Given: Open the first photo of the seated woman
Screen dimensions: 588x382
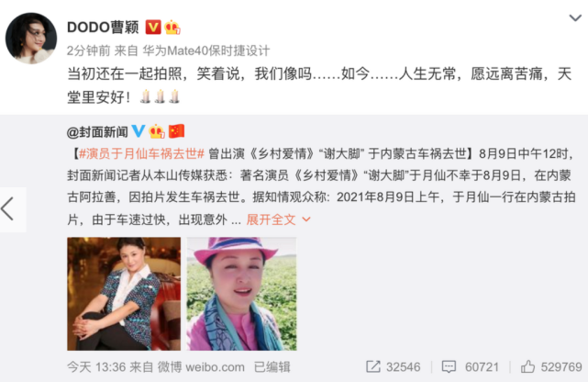Looking at the screenshot, I should 124,294.
